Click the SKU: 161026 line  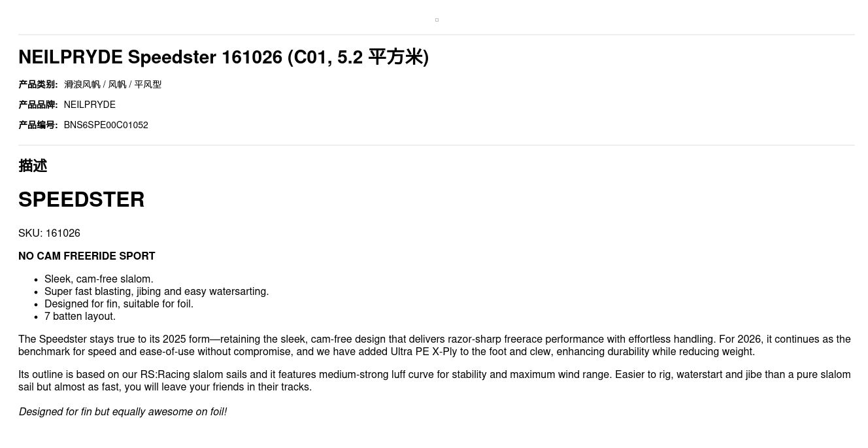(49, 233)
